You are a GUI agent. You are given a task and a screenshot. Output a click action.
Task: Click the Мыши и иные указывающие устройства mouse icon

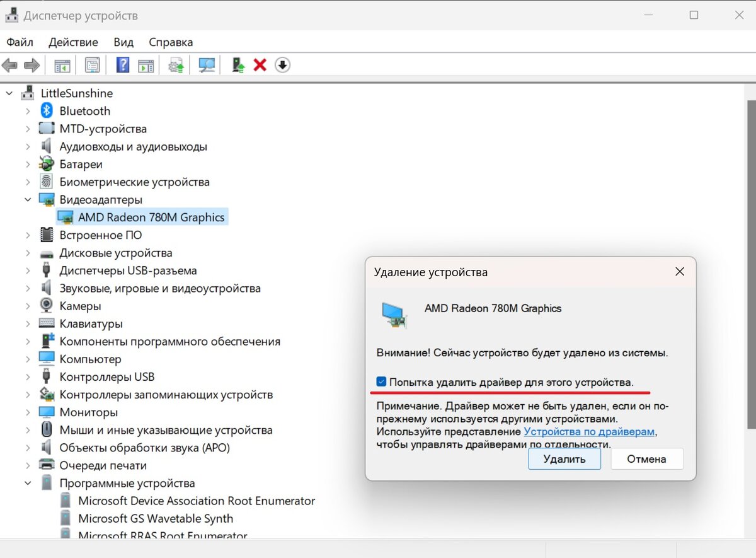point(47,430)
